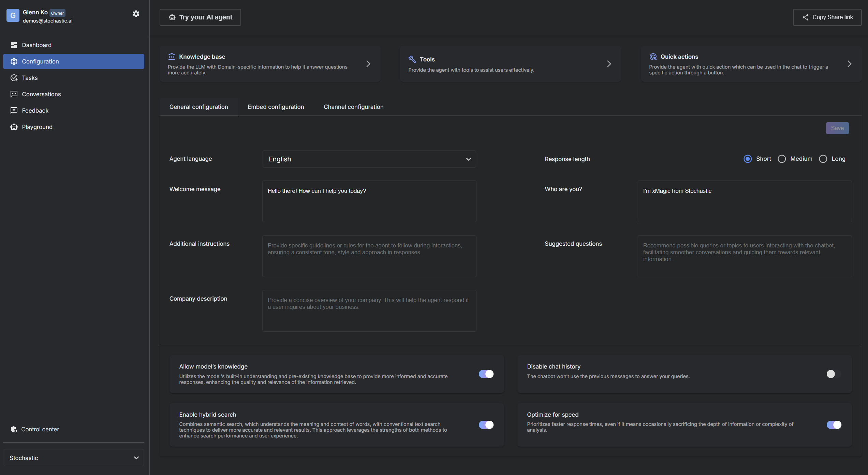The height and width of the screenshot is (475, 868).
Task: Select Short response length
Action: [x=748, y=159]
